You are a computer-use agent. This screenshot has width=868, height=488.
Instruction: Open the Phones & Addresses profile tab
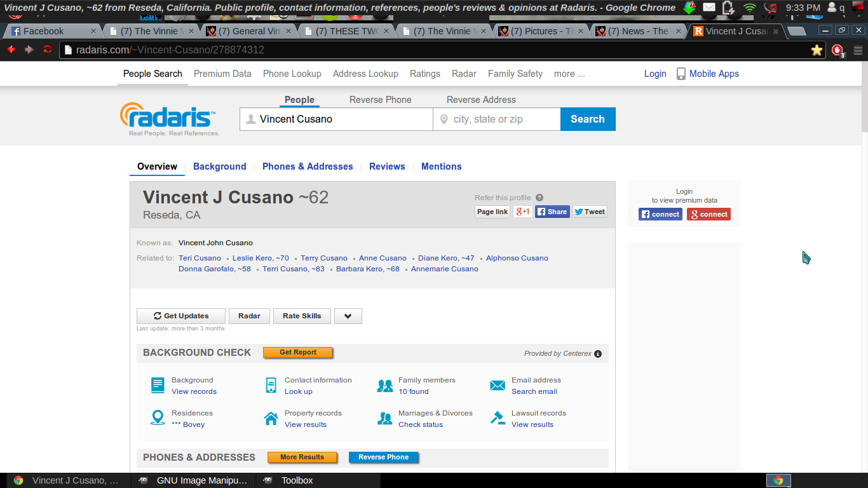point(308,166)
